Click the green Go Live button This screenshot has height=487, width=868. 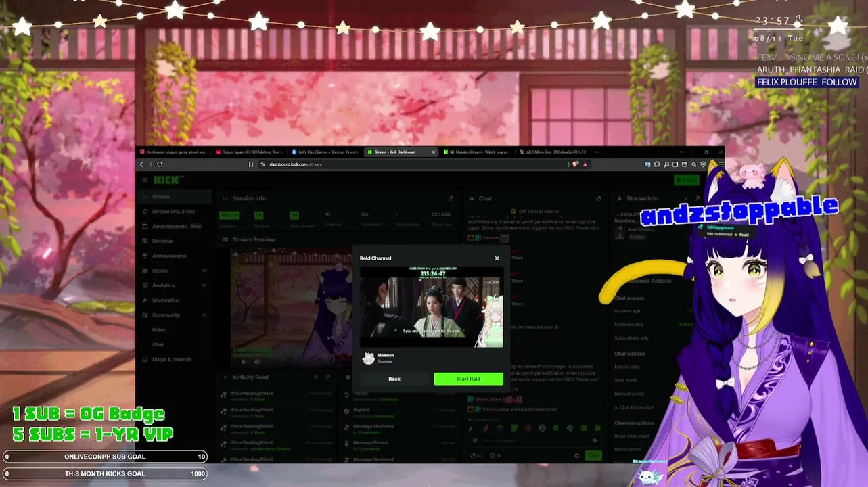686,180
